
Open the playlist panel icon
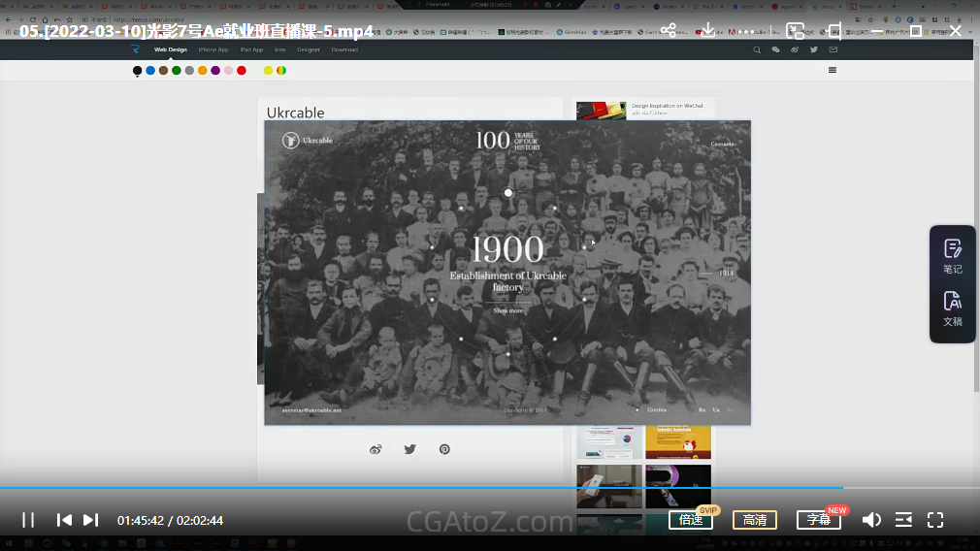[x=903, y=520]
